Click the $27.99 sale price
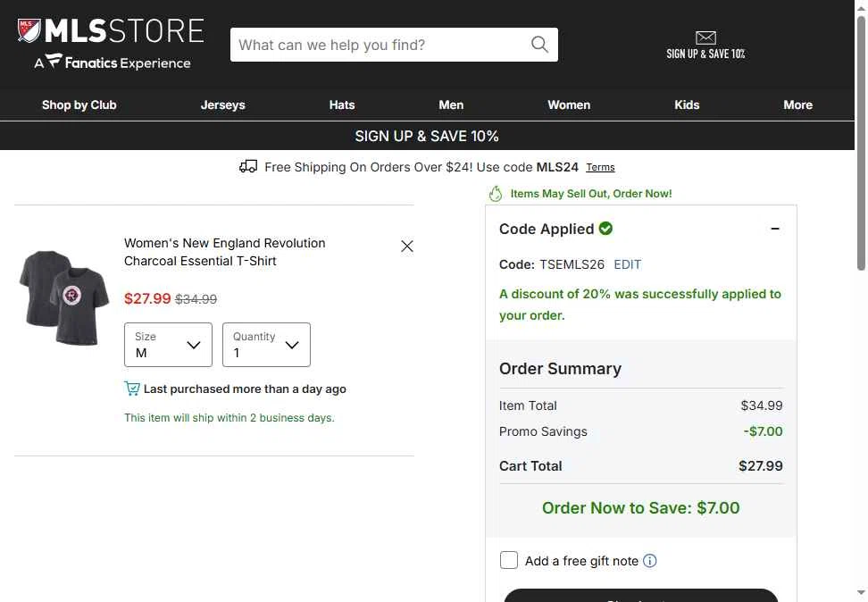Image resolution: width=868 pixels, height=602 pixels. coord(147,298)
